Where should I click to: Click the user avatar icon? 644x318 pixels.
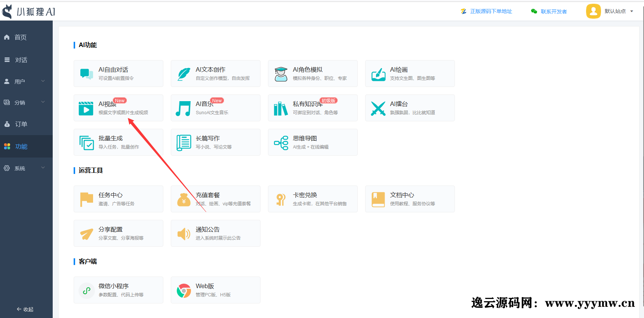(593, 11)
